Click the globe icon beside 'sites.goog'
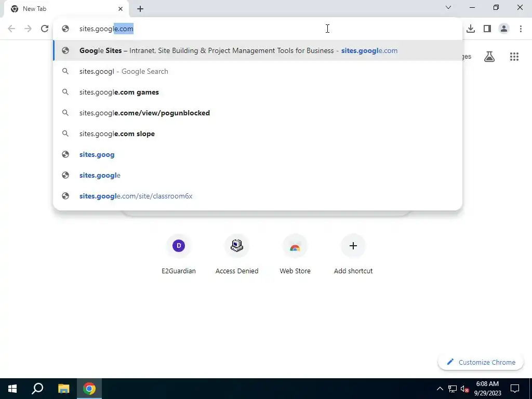Image resolution: width=532 pixels, height=399 pixels. coord(65,154)
